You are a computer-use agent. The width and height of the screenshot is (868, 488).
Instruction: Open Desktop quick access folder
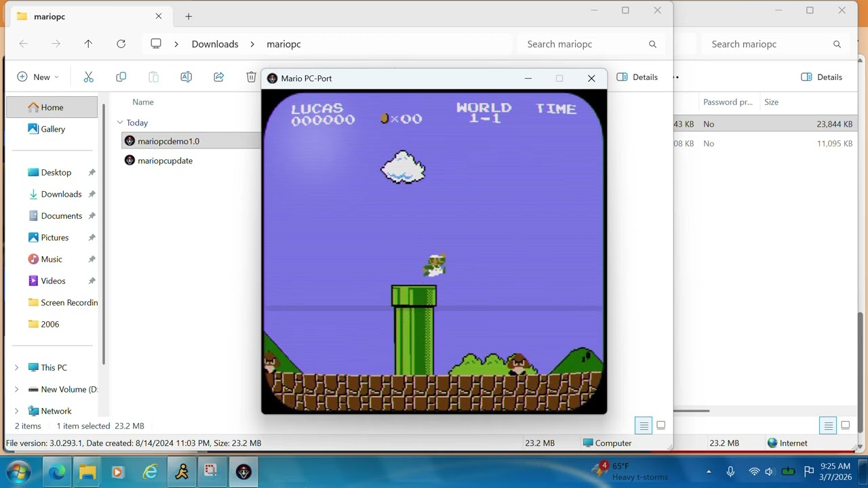tap(56, 172)
